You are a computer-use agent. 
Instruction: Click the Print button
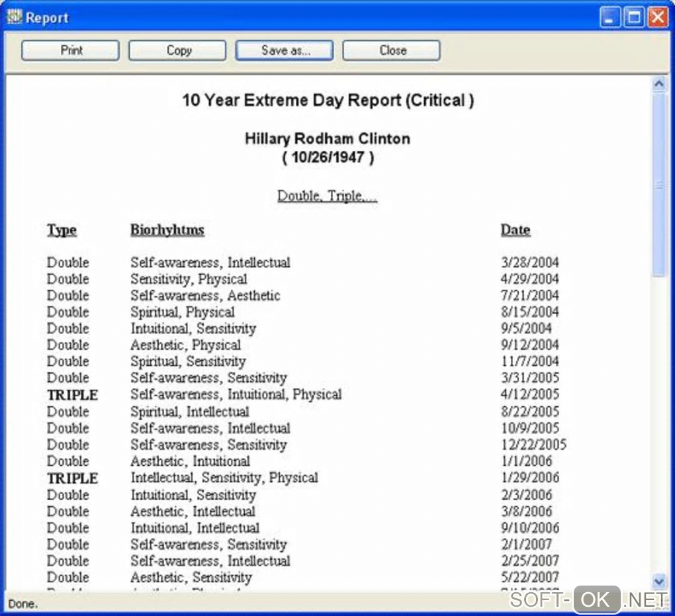71,50
